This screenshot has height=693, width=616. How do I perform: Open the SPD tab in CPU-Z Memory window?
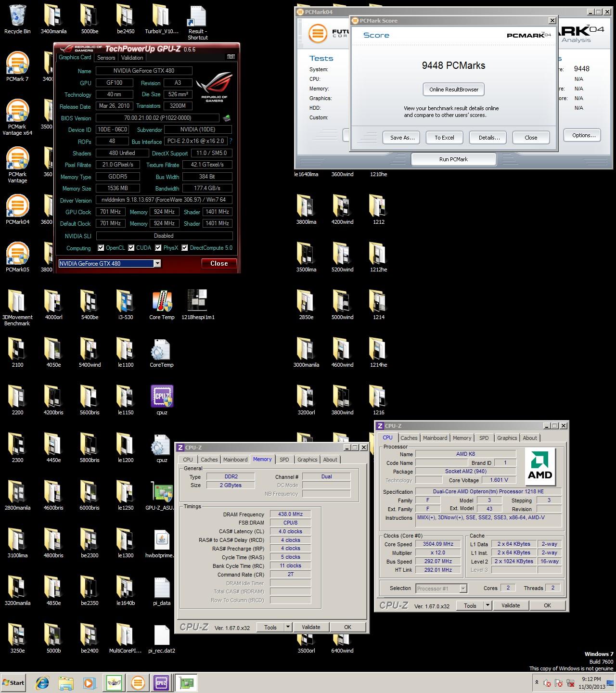coord(284,460)
